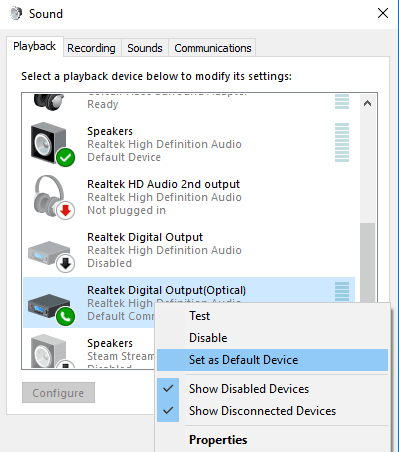Screen dimensions: 399x452
Task: Open Properties from the context menu
Action: (x=272, y=440)
